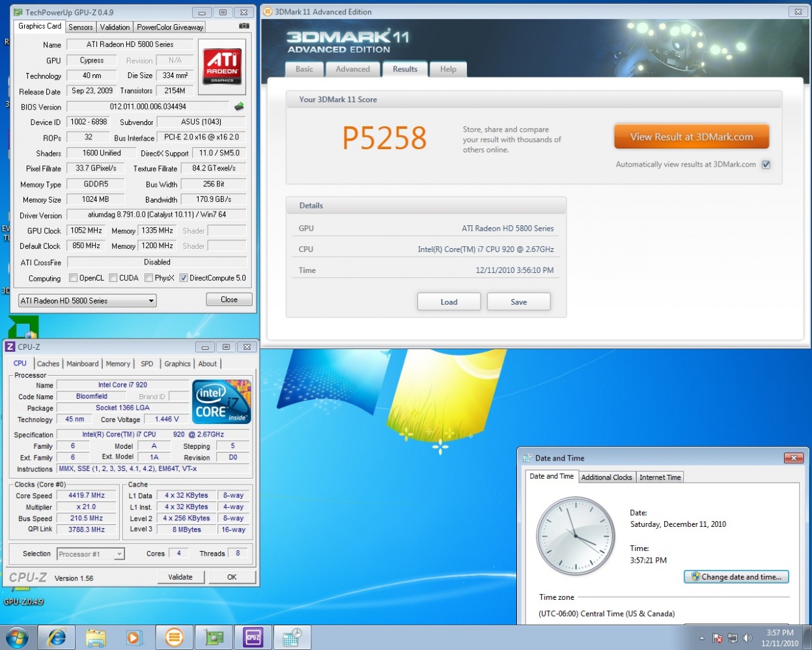Viewport: 812px width, 650px height.
Task: Click the Intel Core i7 logo
Action: pos(222,401)
